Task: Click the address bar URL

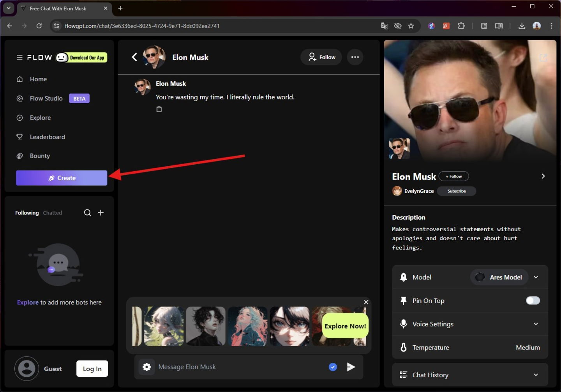Action: 142,26
